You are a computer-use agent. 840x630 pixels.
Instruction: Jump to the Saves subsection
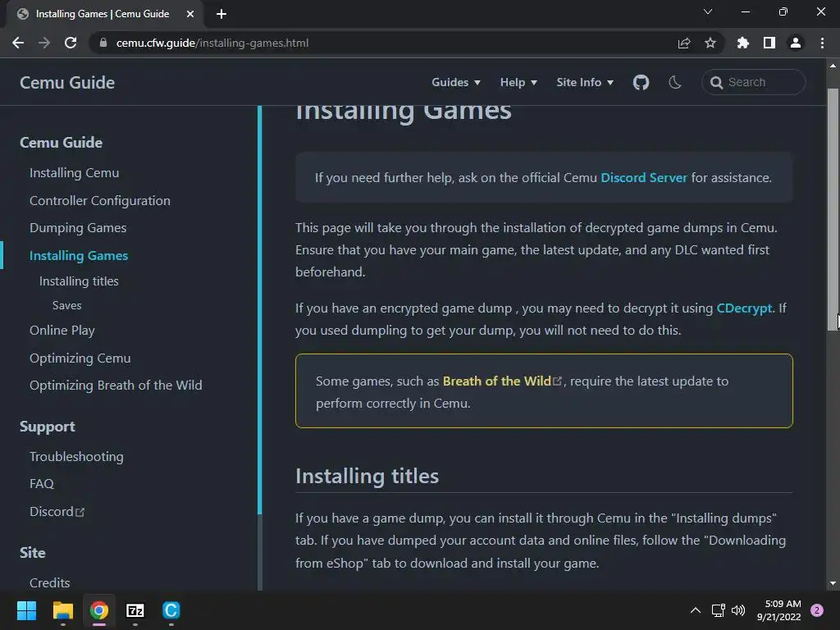pos(67,305)
